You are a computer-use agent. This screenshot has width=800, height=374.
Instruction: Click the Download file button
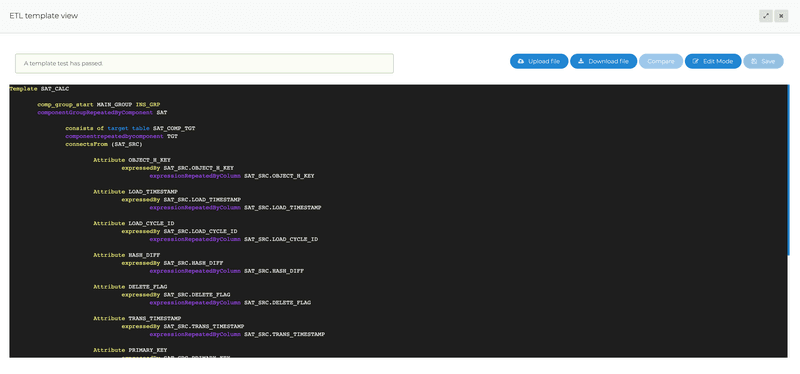click(603, 61)
